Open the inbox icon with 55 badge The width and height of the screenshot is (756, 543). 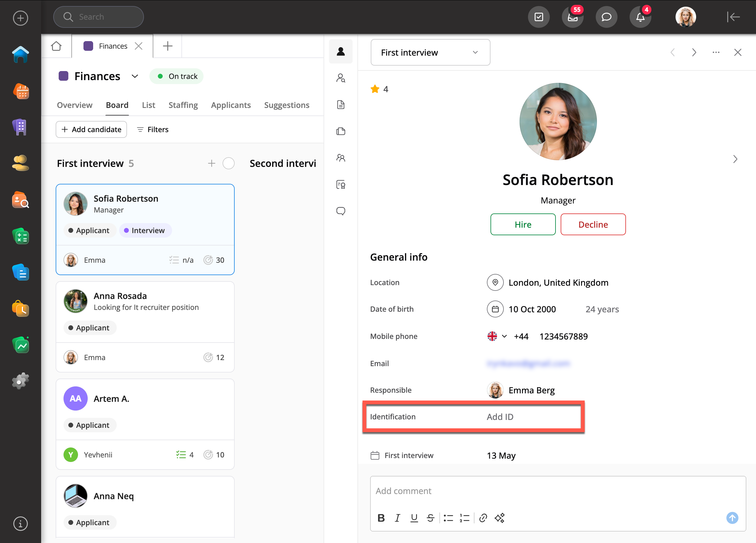pyautogui.click(x=572, y=17)
